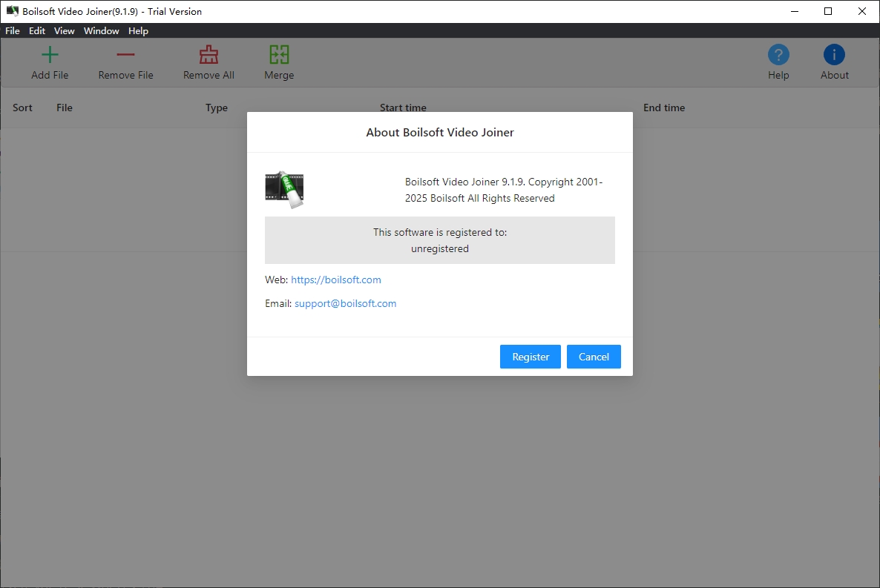The height and width of the screenshot is (588, 880).
Task: Click the red minus Remove File icon
Action: point(125,55)
